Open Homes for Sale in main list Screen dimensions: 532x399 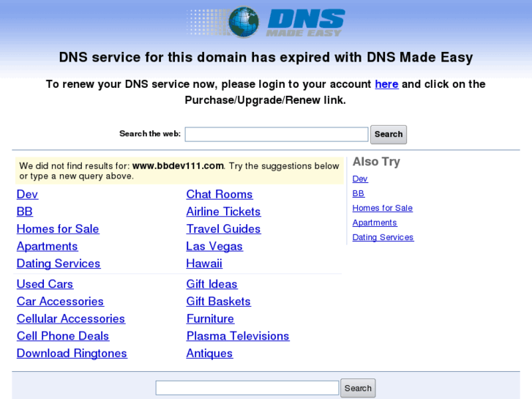58,229
